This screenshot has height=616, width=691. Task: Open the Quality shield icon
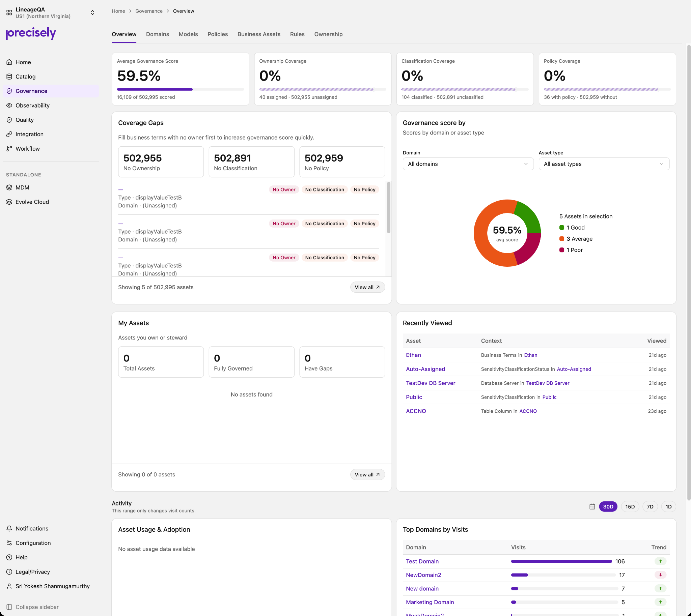9,120
